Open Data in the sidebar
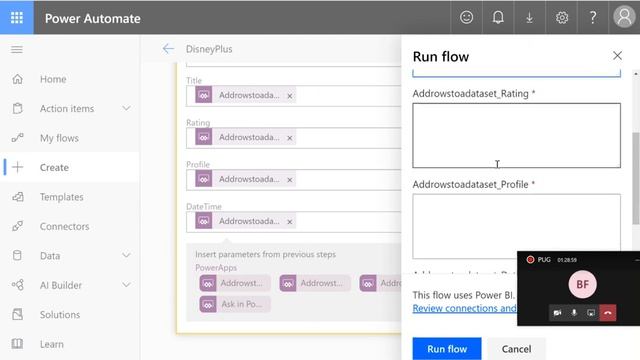Screen dimensions: 640x360 click(x=50, y=256)
